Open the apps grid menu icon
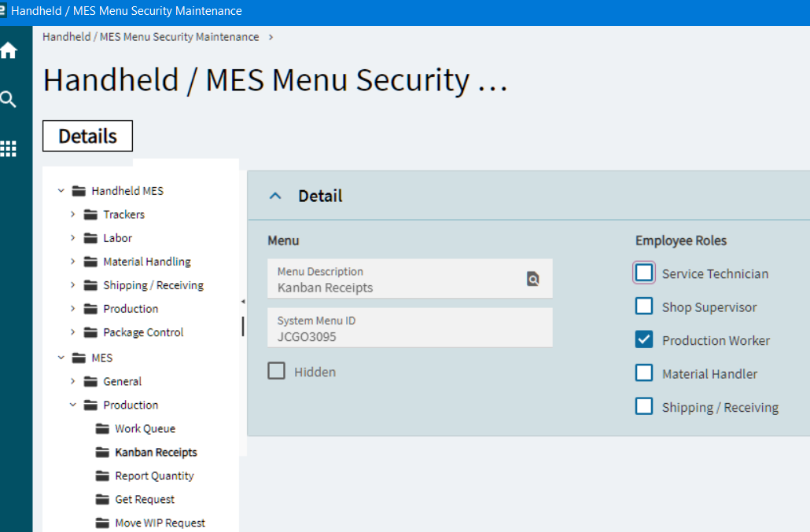The image size is (810, 532). coord(9,149)
